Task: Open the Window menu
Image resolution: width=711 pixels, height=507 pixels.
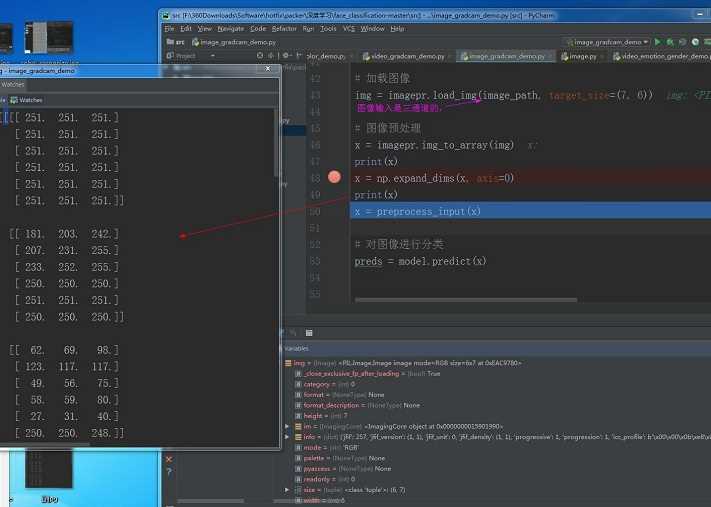Action: (x=372, y=29)
